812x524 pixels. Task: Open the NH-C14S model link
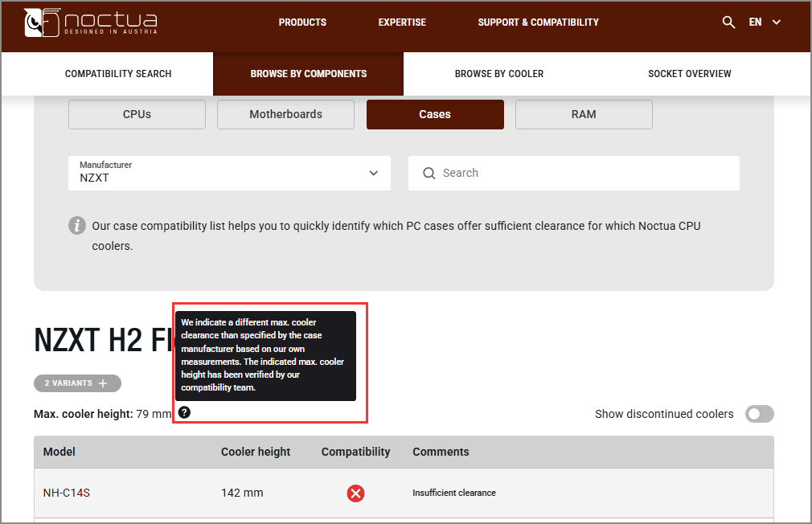tap(66, 493)
